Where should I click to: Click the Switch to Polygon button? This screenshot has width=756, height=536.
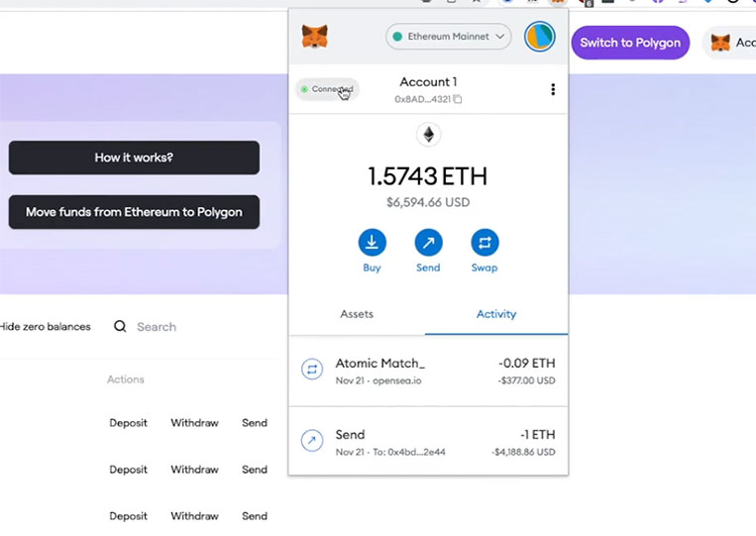point(630,43)
